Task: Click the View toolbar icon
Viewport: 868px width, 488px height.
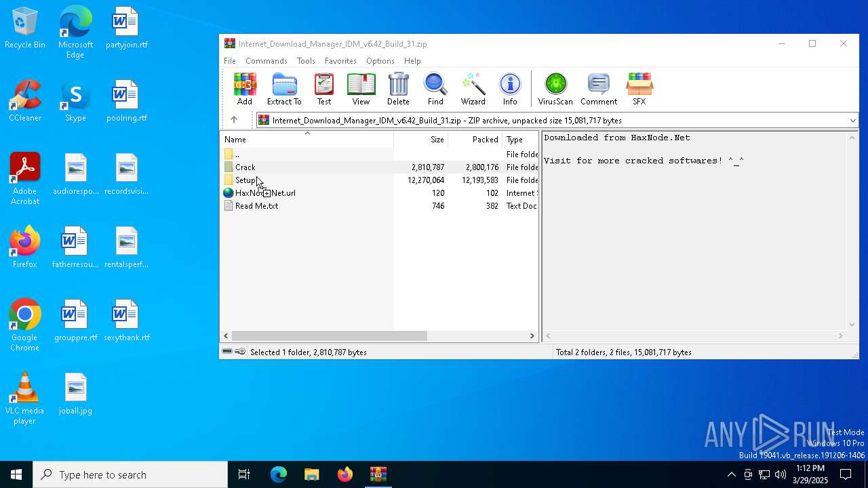Action: pyautogui.click(x=361, y=89)
